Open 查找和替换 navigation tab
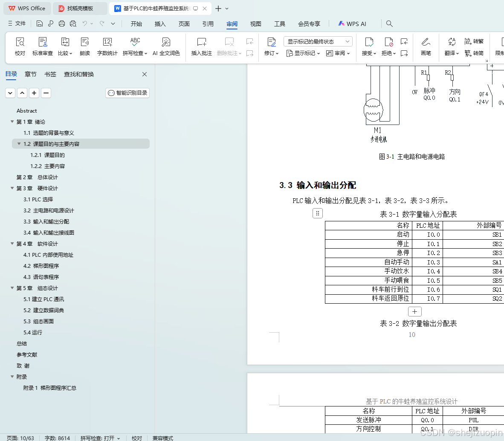Image resolution: width=504 pixels, height=441 pixels. click(79, 74)
